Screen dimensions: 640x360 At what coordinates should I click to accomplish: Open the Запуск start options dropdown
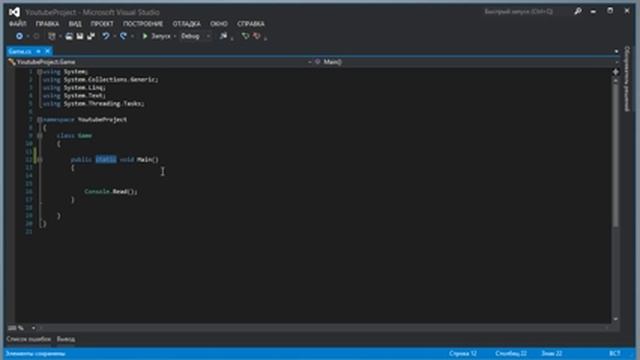click(x=175, y=36)
